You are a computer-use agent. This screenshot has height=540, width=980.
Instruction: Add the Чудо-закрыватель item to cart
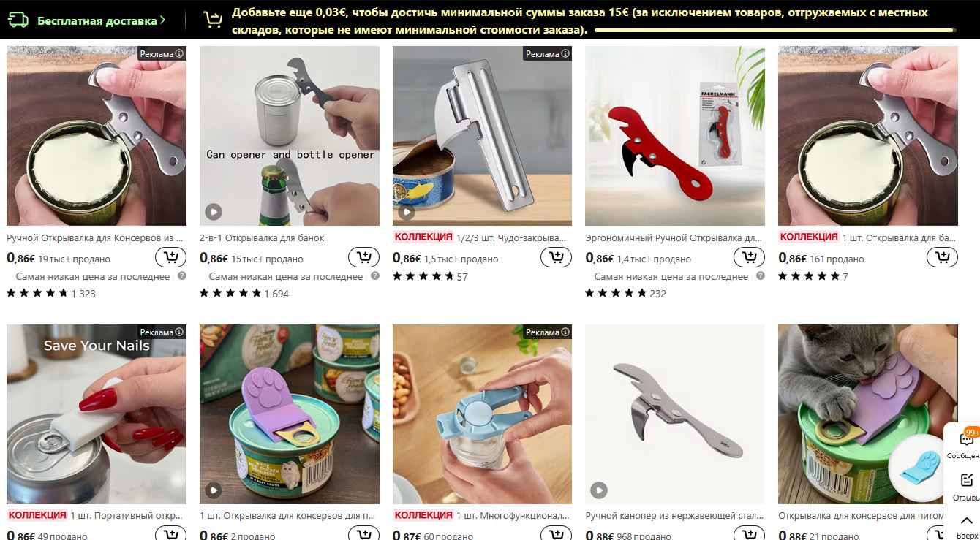click(556, 257)
